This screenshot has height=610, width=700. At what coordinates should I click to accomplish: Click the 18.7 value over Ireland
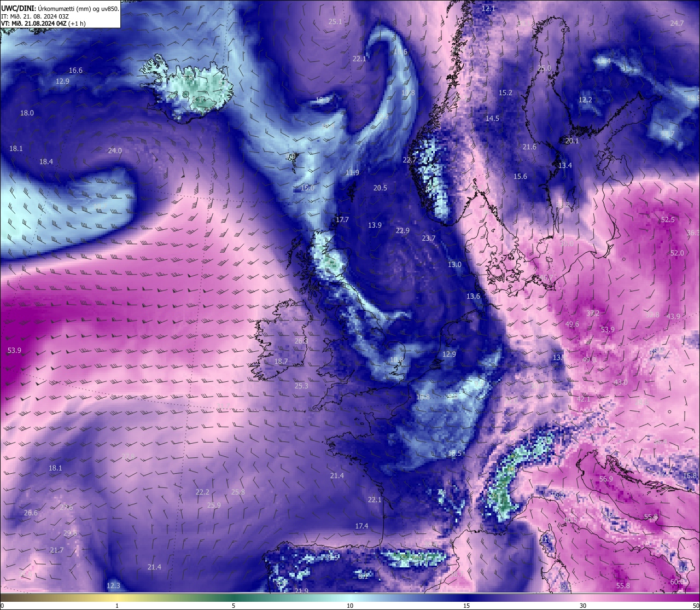[281, 362]
